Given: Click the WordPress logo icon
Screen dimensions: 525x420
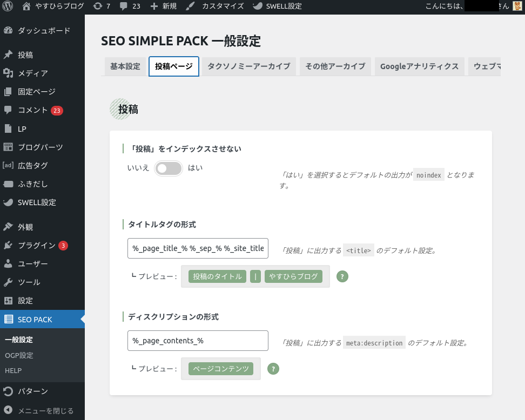Looking at the screenshot, I should [8, 6].
